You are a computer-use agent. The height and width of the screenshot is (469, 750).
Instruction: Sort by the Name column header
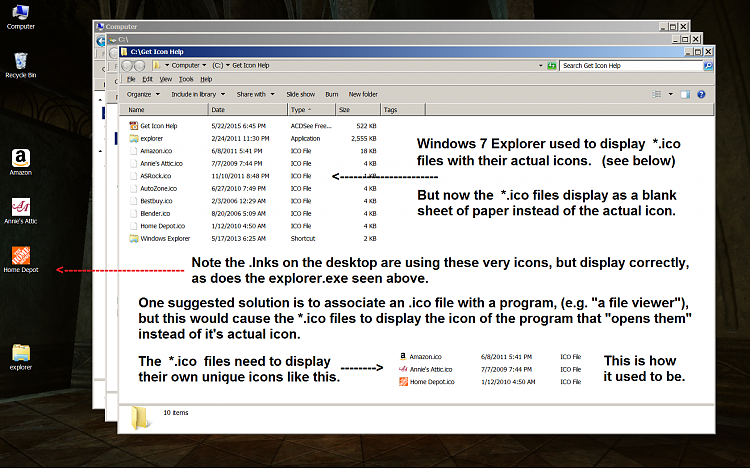[164, 109]
